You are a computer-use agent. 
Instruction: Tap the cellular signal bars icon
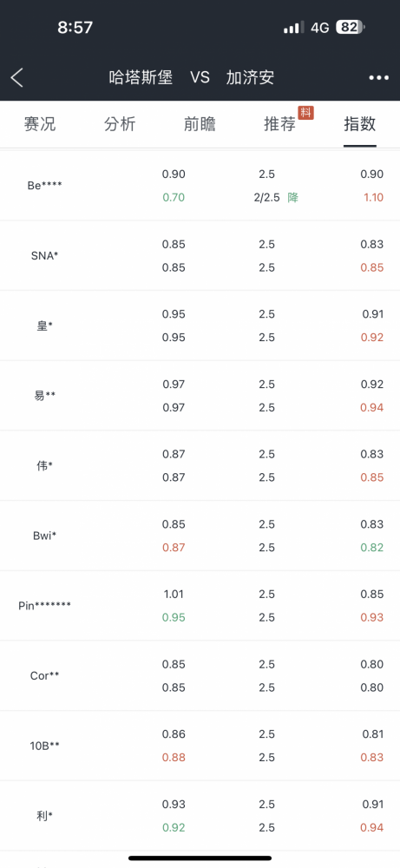(293, 27)
